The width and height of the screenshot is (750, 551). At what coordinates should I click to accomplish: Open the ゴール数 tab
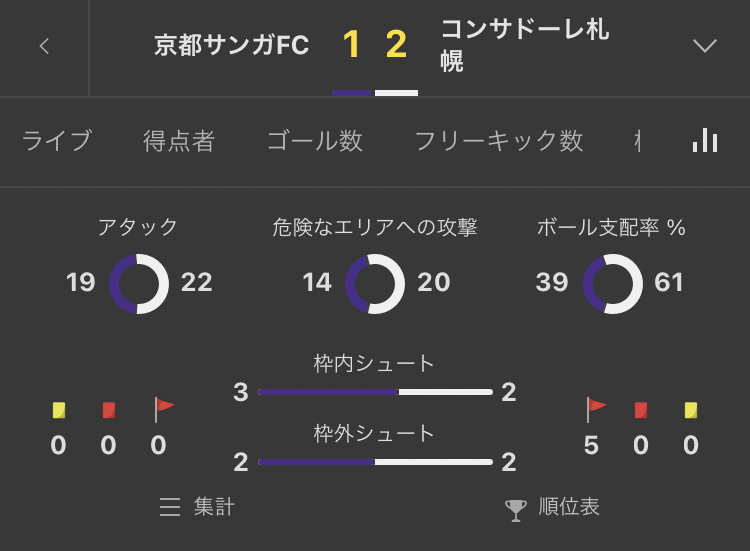pyautogui.click(x=314, y=141)
